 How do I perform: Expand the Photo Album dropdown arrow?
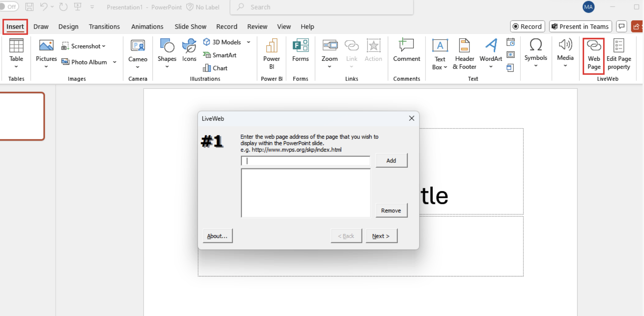[115, 62]
